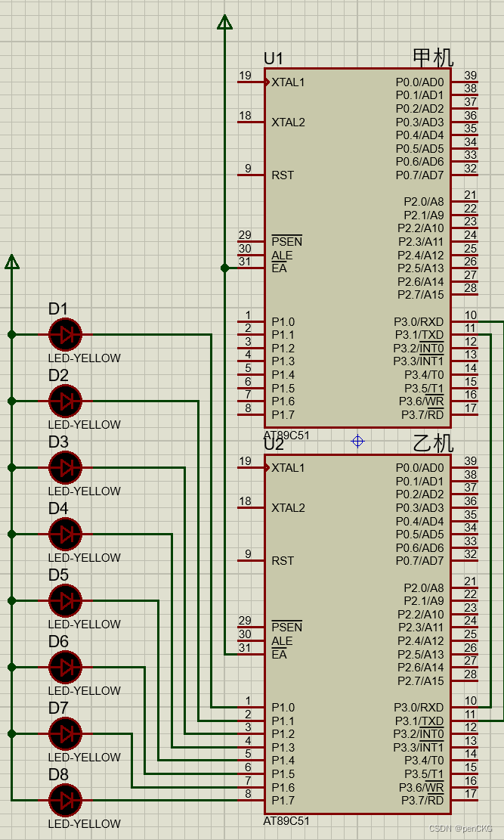504x840 pixels.
Task: Select the D2 yellow LED symbol
Action: (x=65, y=401)
